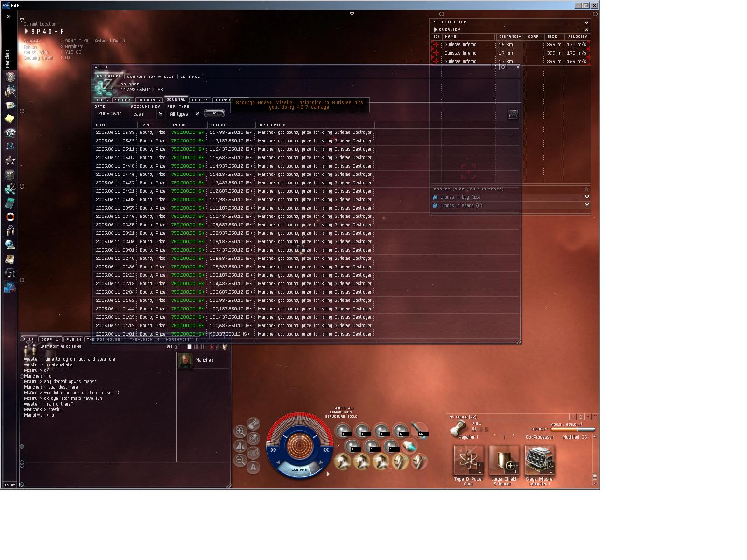Switch chat member list to first view mode
Screen dimensions: 747x560
coord(189,347)
